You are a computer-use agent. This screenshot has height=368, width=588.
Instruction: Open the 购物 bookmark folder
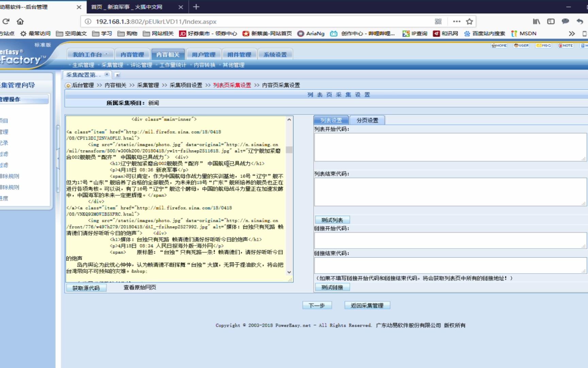tap(128, 33)
